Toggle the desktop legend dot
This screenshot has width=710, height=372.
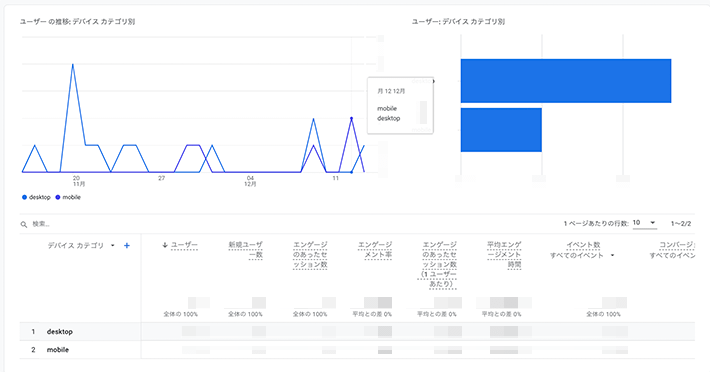pyautogui.click(x=24, y=197)
